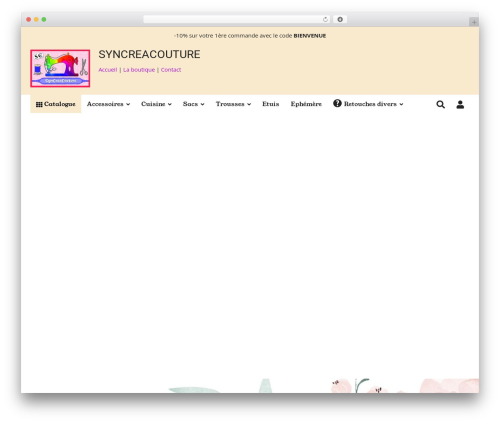
Task: Open the user account icon
Action: coord(460,104)
